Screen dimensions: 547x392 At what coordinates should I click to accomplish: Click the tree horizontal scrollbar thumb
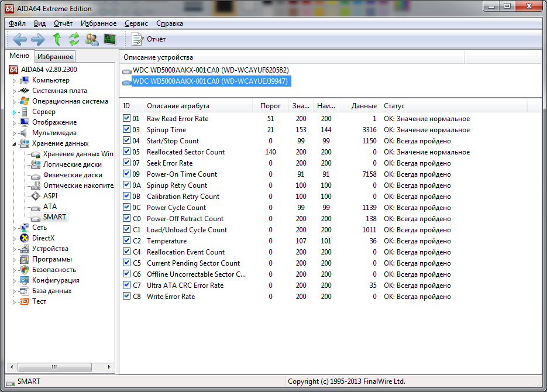(x=54, y=367)
